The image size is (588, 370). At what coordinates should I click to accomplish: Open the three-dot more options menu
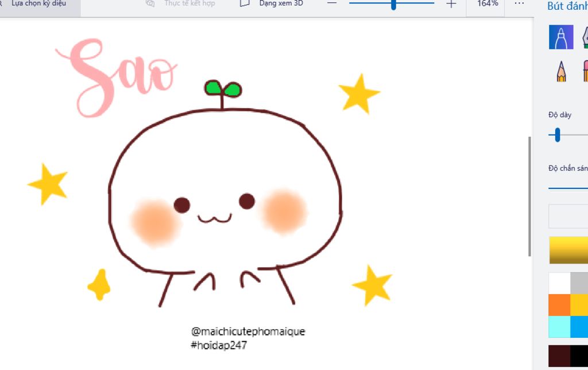coord(519,3)
